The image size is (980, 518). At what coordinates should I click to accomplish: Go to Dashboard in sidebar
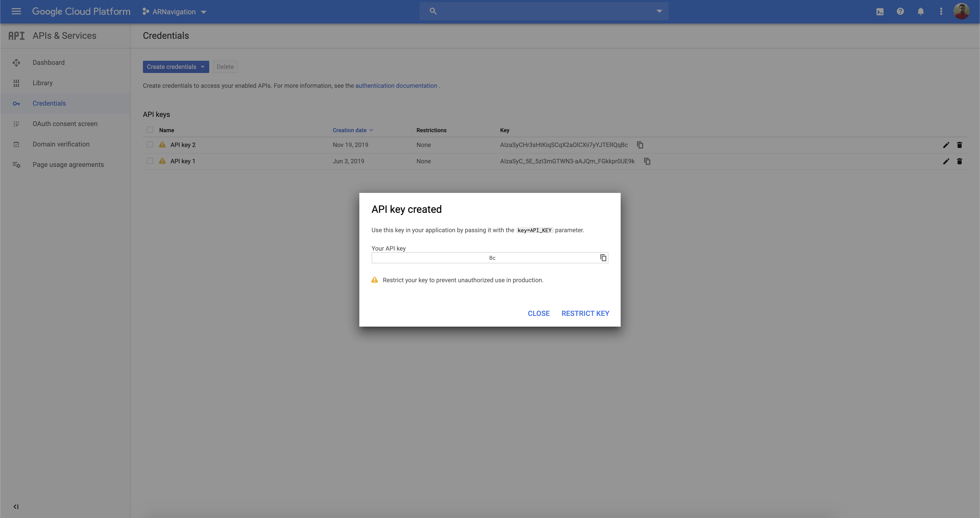pyautogui.click(x=48, y=62)
